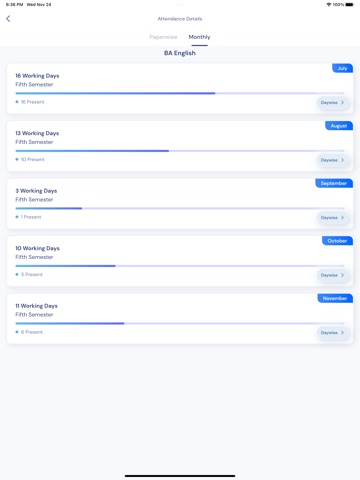Open Daywise details for August

pos(332,160)
